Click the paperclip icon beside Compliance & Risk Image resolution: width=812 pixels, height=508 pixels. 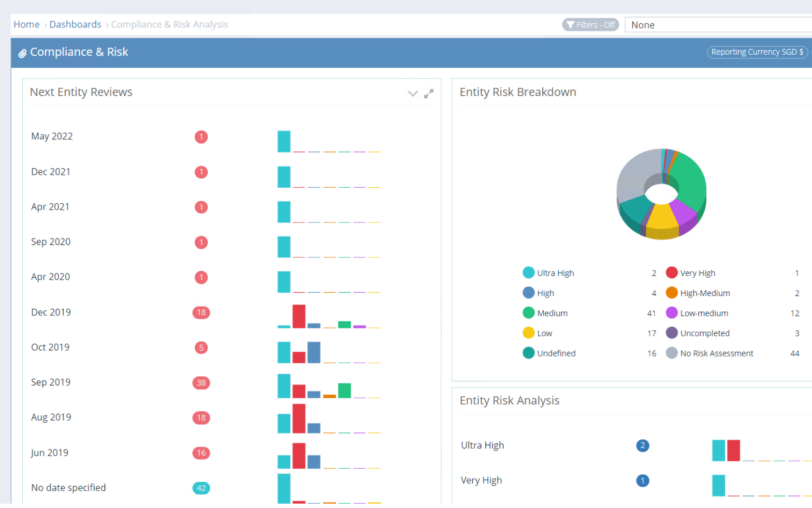(22, 53)
